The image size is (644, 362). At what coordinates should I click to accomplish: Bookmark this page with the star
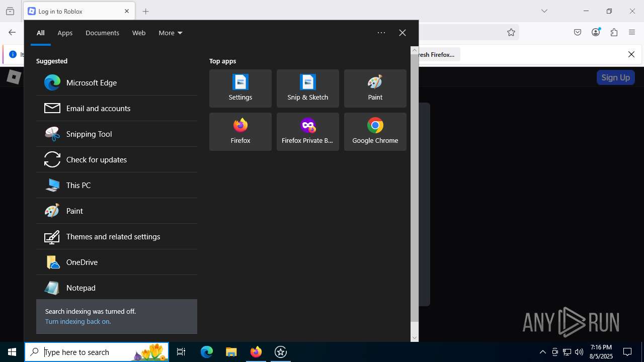coord(511,32)
